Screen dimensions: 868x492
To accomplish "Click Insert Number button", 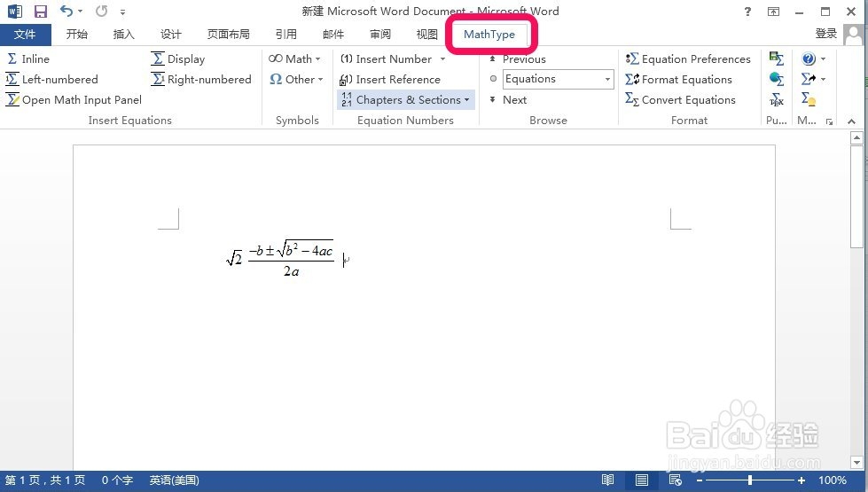I will [386, 59].
